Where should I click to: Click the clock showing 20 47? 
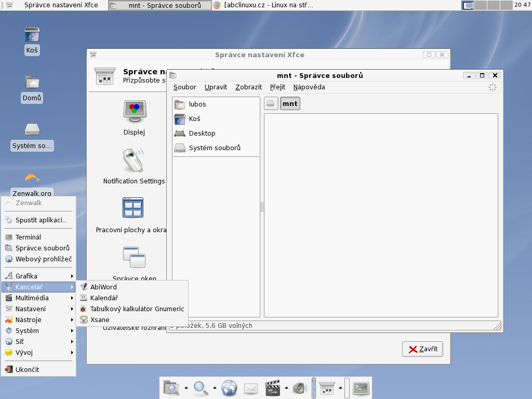(523, 5)
